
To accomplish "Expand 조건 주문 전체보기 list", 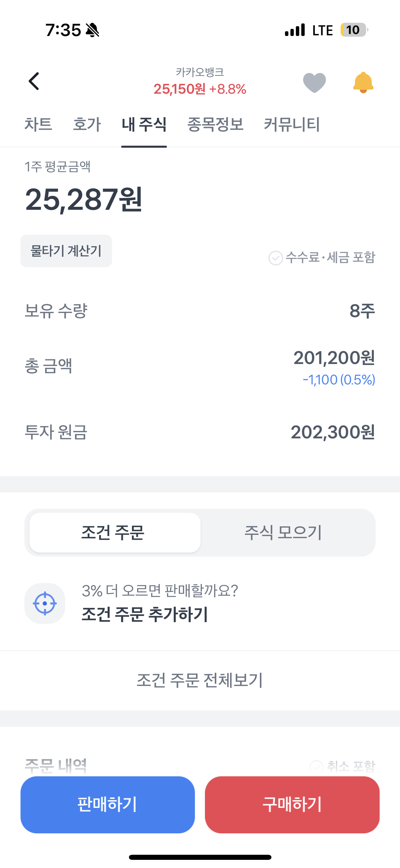I will (200, 680).
